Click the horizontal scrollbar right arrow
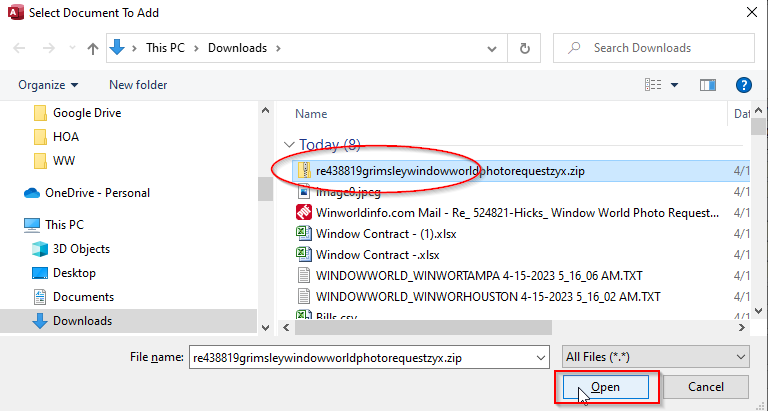 pos(742,328)
